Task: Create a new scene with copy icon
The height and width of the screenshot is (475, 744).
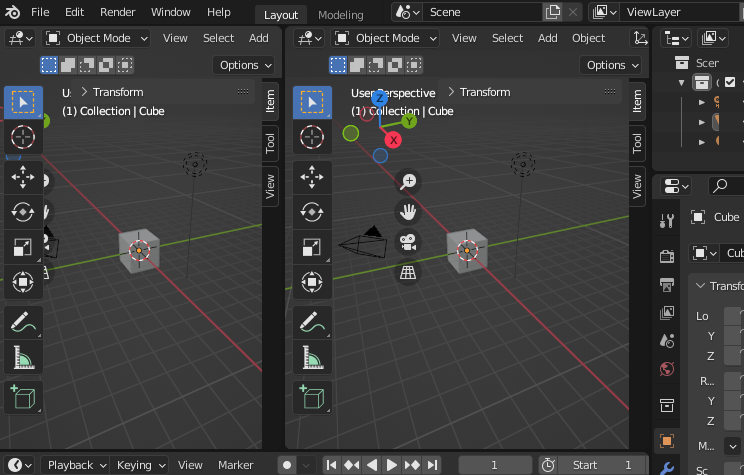Action: [x=553, y=12]
